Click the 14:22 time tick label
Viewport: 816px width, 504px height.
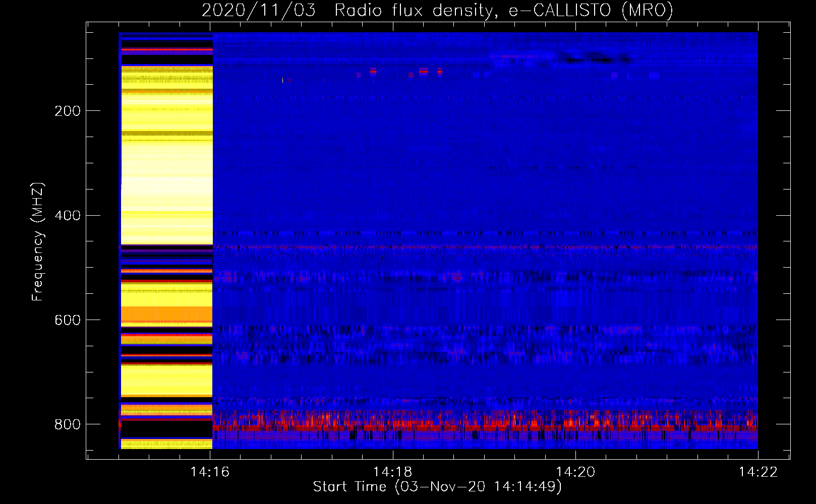click(758, 472)
